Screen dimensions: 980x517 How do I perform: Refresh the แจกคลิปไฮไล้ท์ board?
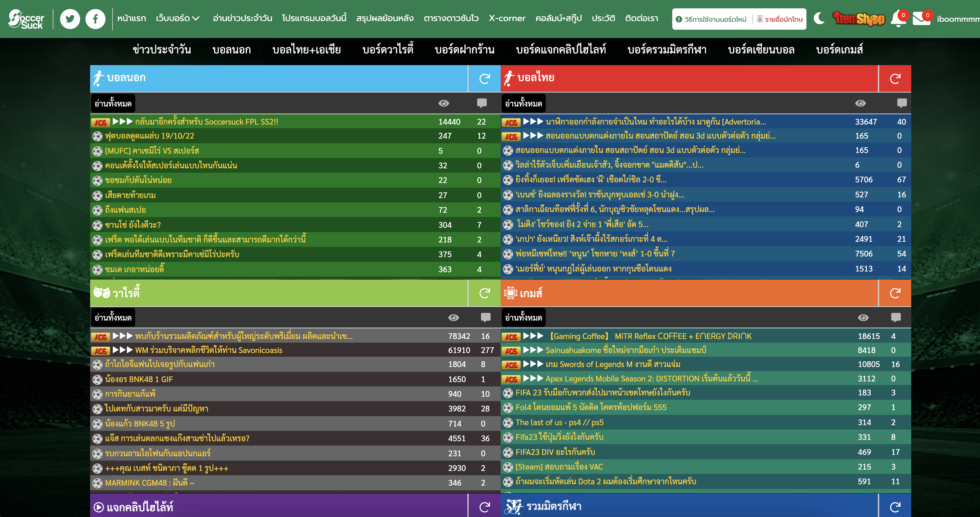[x=484, y=507]
